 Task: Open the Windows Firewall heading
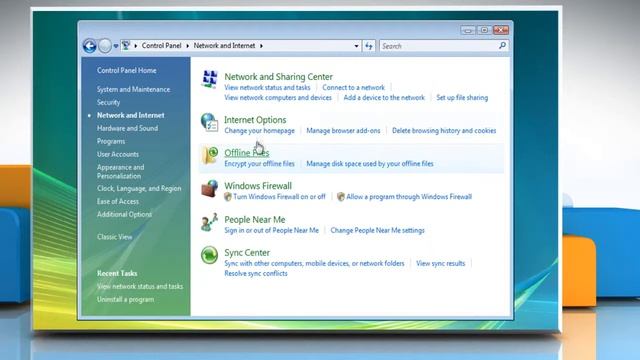coord(258,186)
